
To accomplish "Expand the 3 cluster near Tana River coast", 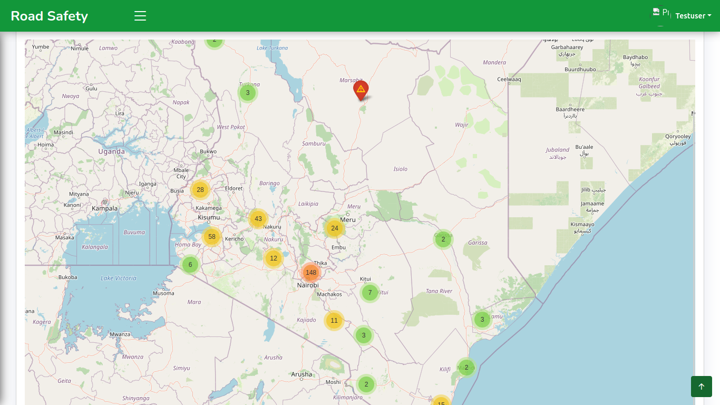I will [x=482, y=320].
